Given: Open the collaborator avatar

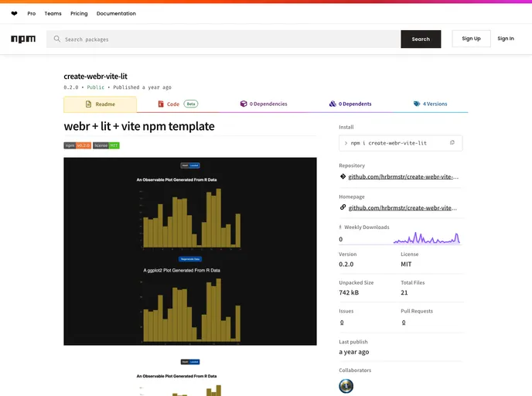Looking at the screenshot, I should [x=346, y=386].
